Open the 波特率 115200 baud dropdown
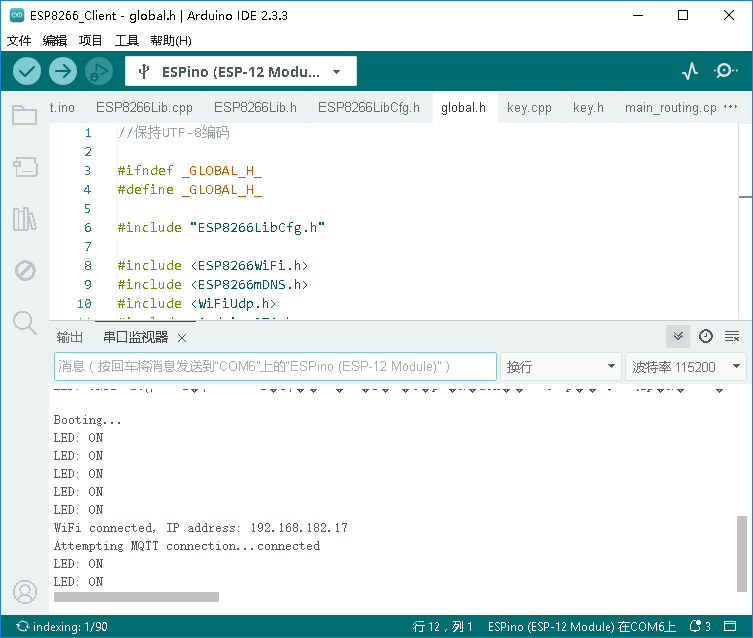Screen dimensions: 753x638 pos(686,367)
